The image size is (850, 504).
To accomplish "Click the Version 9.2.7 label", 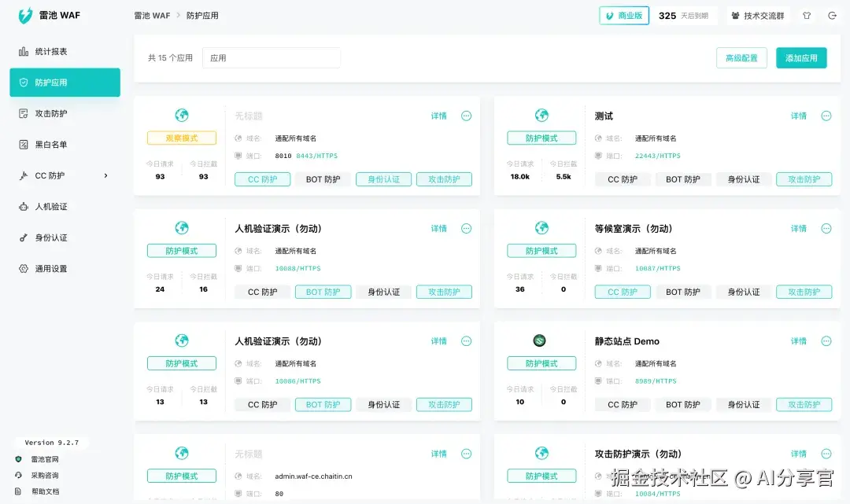I will point(51,443).
